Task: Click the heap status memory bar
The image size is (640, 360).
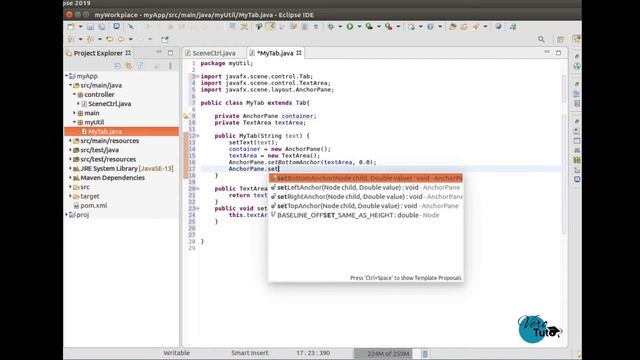Action: point(383,353)
